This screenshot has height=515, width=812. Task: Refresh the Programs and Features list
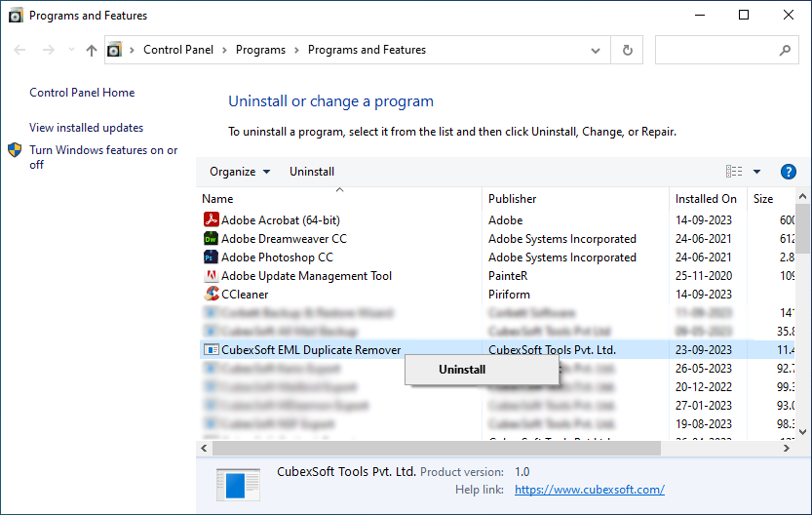627,50
